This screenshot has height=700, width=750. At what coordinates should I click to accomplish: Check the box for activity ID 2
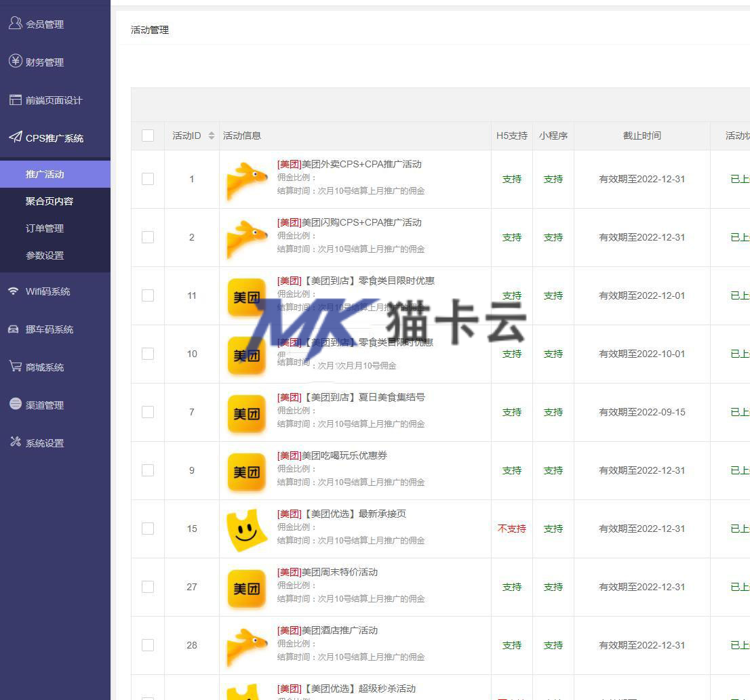[148, 237]
